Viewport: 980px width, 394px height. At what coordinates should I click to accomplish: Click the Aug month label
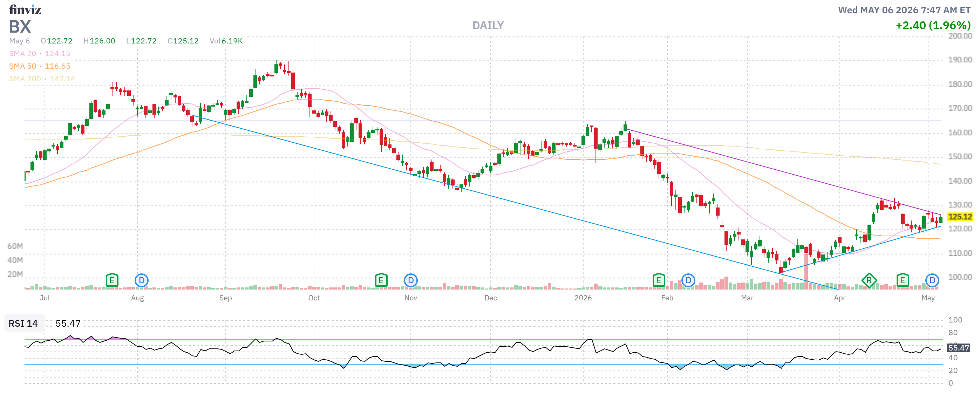click(x=137, y=298)
